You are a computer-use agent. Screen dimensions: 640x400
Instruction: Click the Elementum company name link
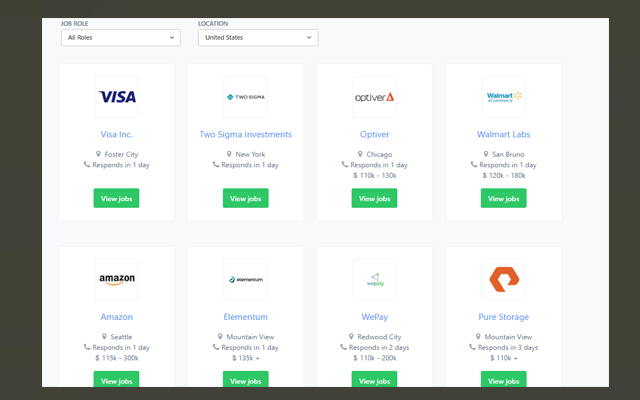[x=245, y=317]
